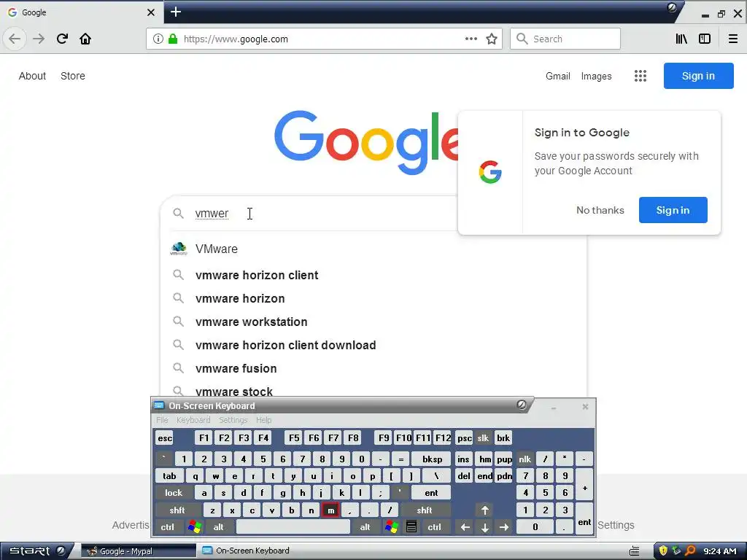
Task: Open the Store link
Action: [73, 76]
